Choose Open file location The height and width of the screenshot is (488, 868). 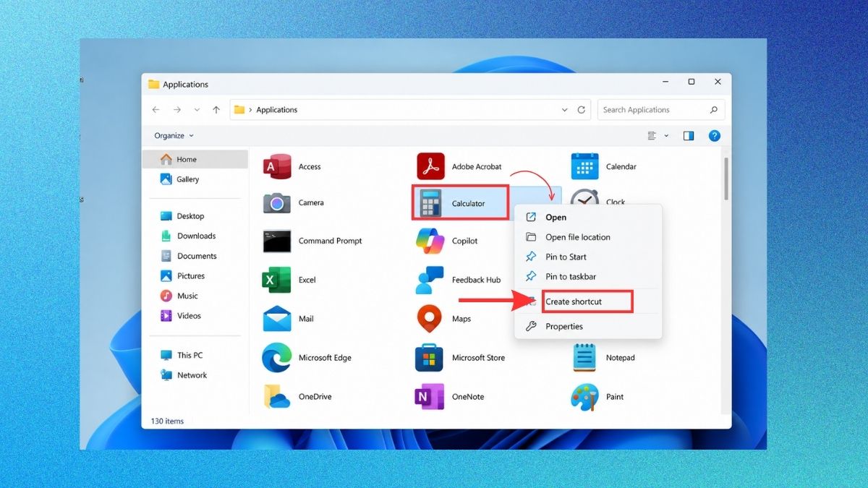coord(588,237)
